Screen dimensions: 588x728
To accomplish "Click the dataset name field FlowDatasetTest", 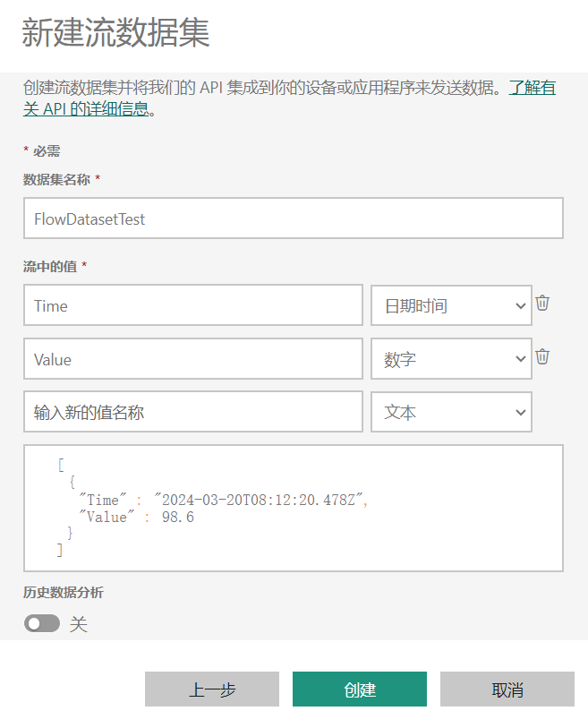I will click(293, 218).
